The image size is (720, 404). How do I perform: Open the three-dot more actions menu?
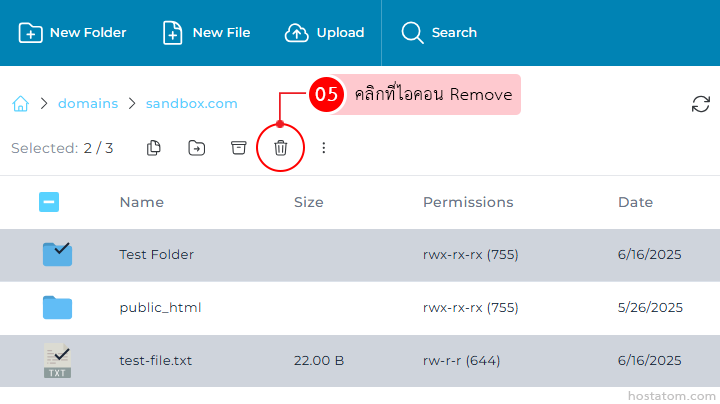(x=323, y=148)
